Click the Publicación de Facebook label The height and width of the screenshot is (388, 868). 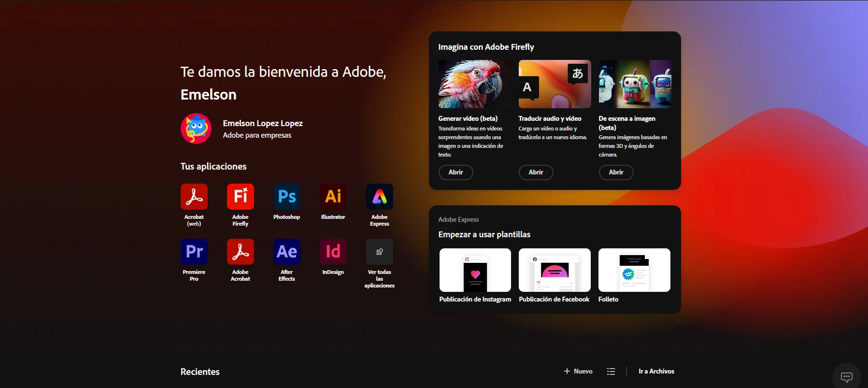pos(554,300)
